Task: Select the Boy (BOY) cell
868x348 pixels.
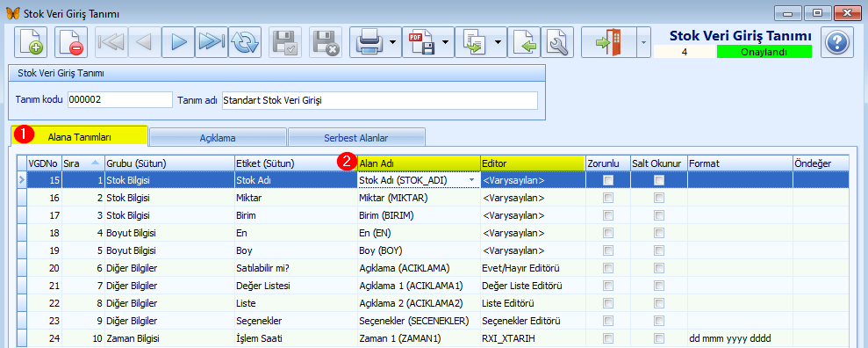Action: (419, 250)
